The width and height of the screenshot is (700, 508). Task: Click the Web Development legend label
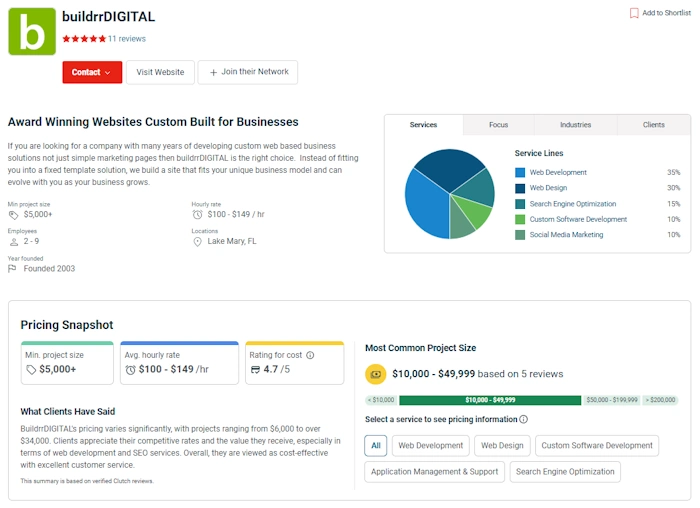click(558, 172)
